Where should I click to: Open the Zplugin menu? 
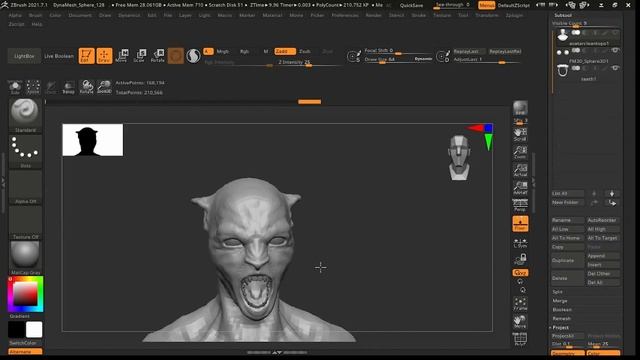pos(514,15)
